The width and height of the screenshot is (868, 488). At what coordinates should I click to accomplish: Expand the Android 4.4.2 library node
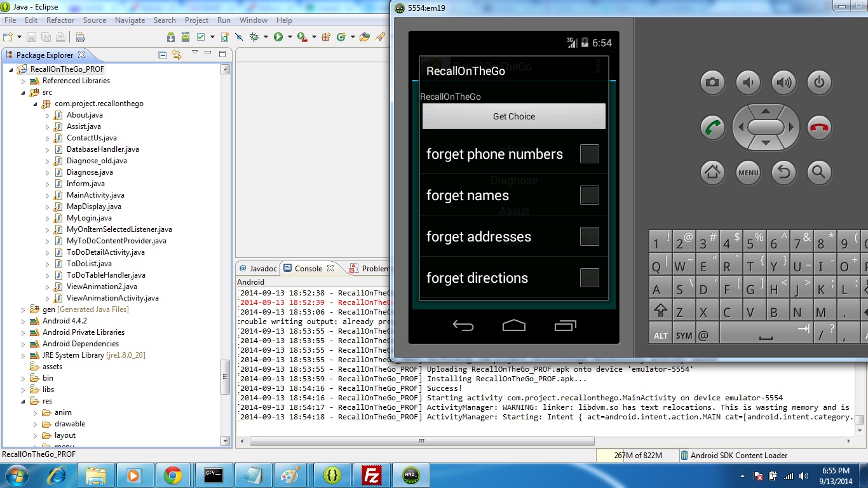pos(24,322)
